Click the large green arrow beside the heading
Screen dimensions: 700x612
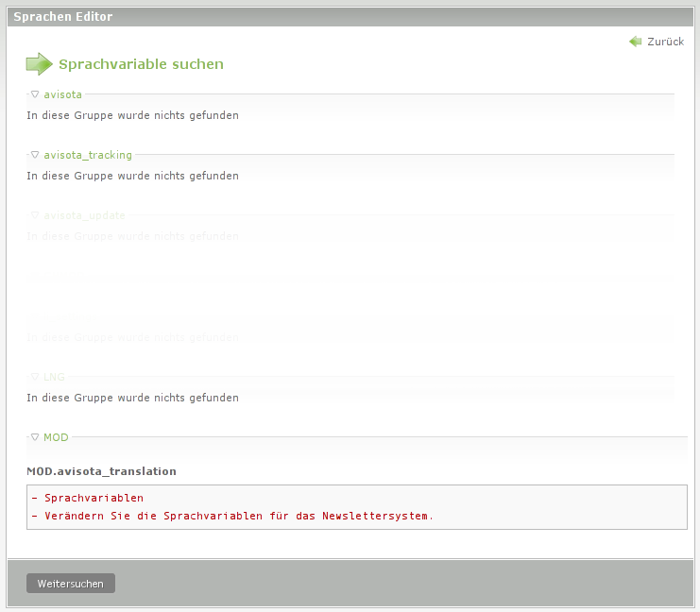pos(40,64)
